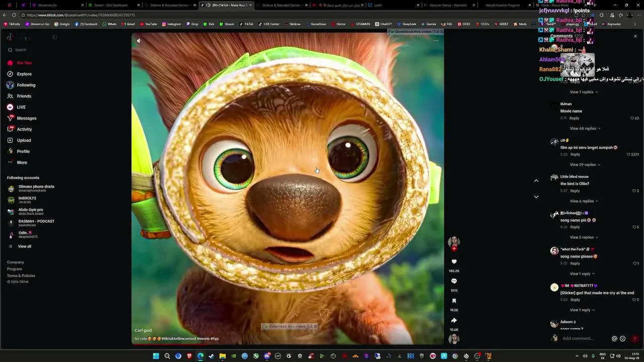
Task: Open the Explore page
Action: [19, 74]
